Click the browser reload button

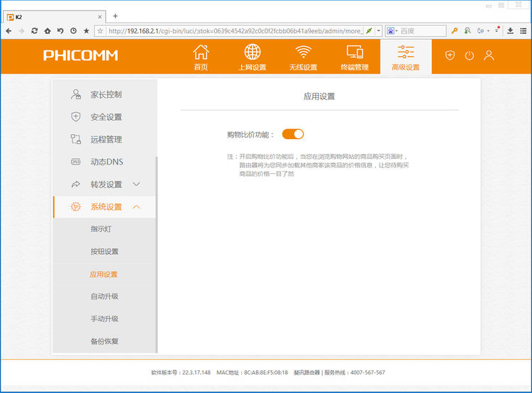[34, 31]
